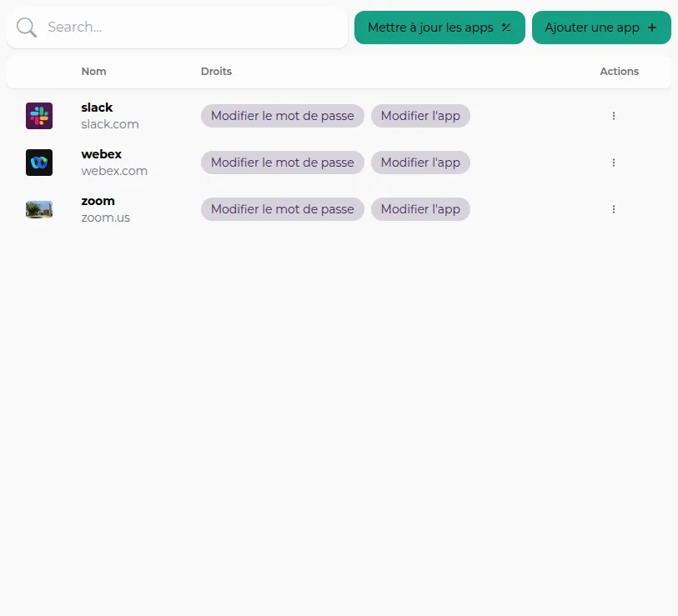678x616 pixels.
Task: Click the icon in Mettre à jour les apps
Action: pos(506,28)
